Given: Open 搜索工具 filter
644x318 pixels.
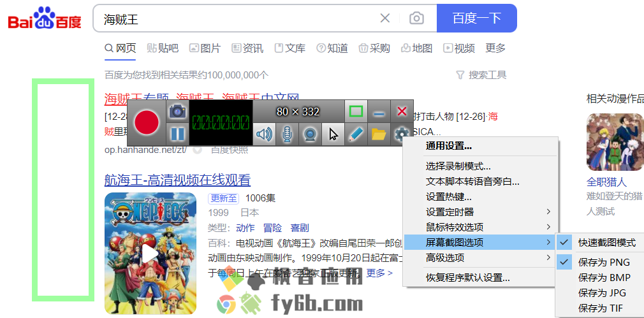Looking at the screenshot, I should click(x=481, y=75).
